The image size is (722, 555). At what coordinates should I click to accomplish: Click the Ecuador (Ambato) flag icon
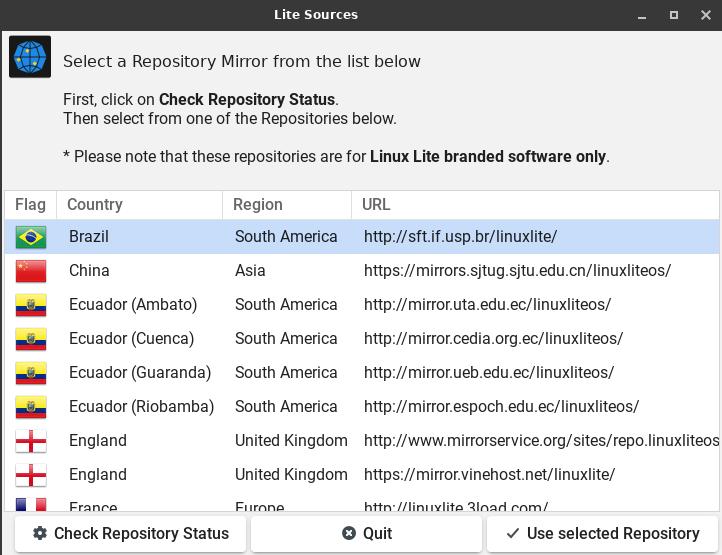(31, 305)
